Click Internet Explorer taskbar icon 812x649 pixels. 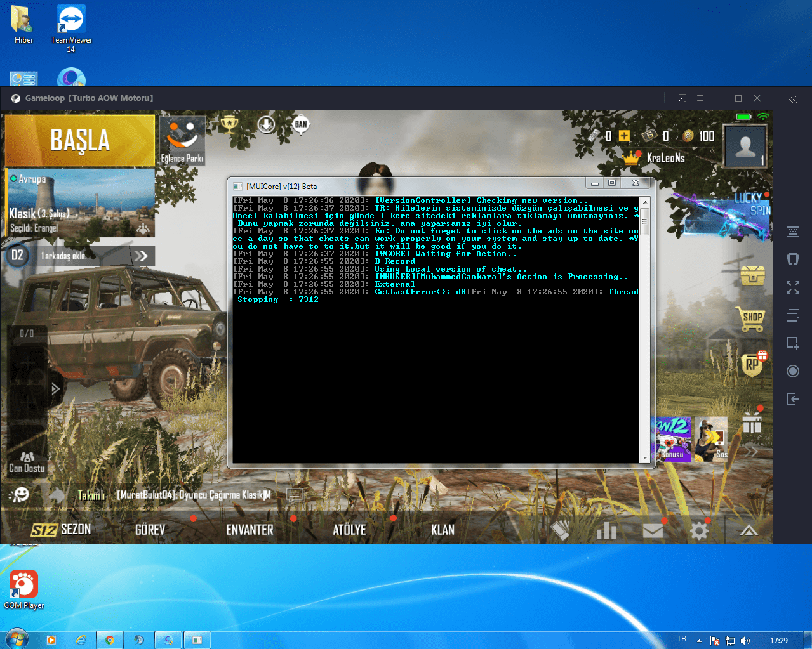pyautogui.click(x=81, y=640)
